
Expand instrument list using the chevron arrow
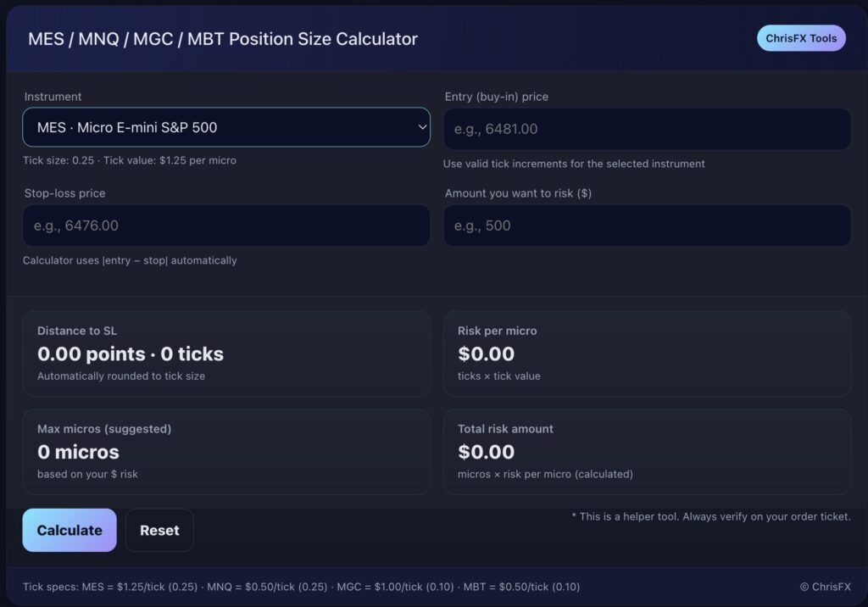pyautogui.click(x=421, y=126)
